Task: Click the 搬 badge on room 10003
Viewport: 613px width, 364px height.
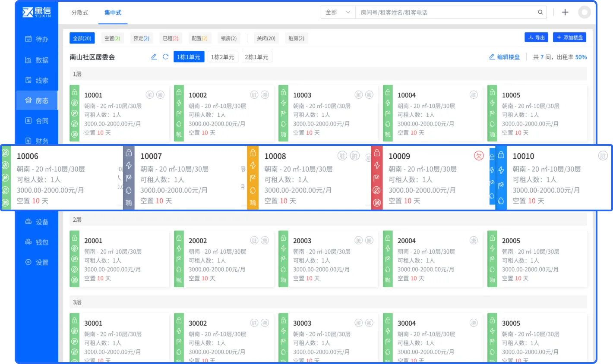Action: click(x=370, y=95)
